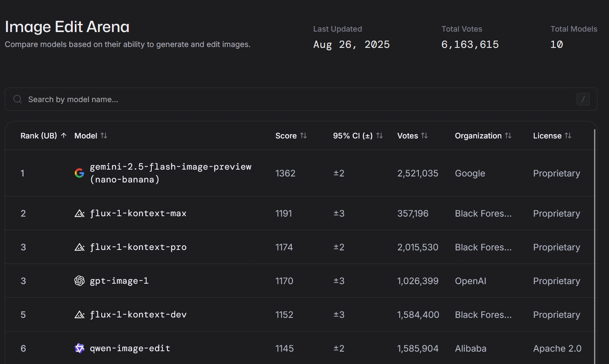Sort table by Votes header
Screen dimensions: 609x364
(412, 135)
